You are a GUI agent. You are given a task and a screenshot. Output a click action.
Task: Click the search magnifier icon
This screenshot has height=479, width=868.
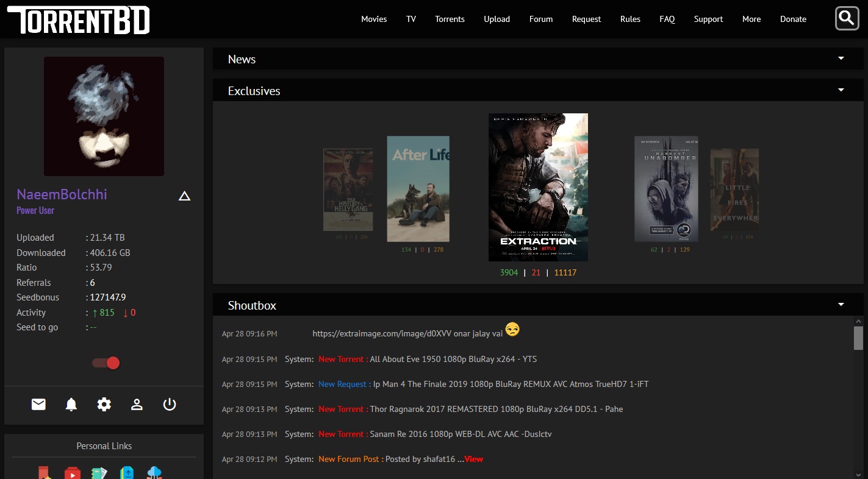point(847,18)
